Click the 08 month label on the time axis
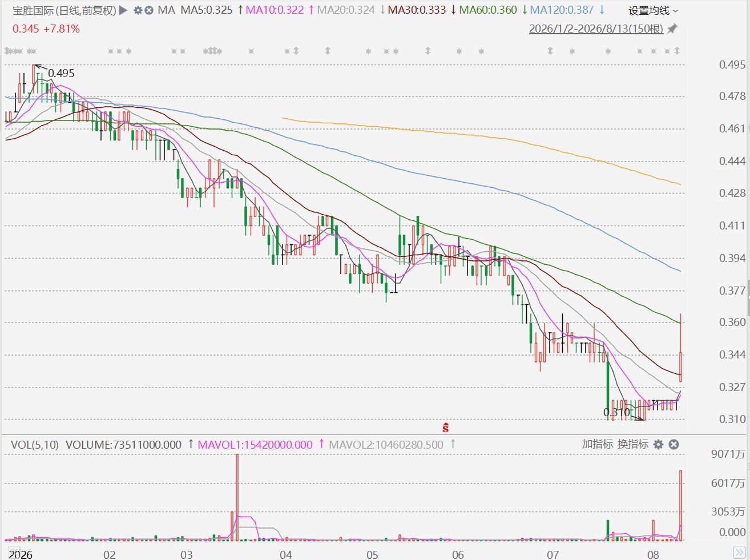750x560 pixels. (653, 555)
